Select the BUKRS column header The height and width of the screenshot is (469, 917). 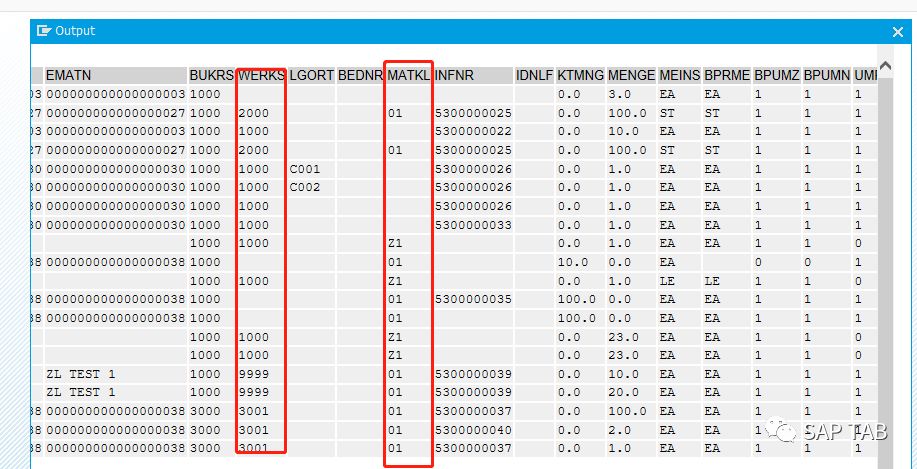click(x=212, y=75)
